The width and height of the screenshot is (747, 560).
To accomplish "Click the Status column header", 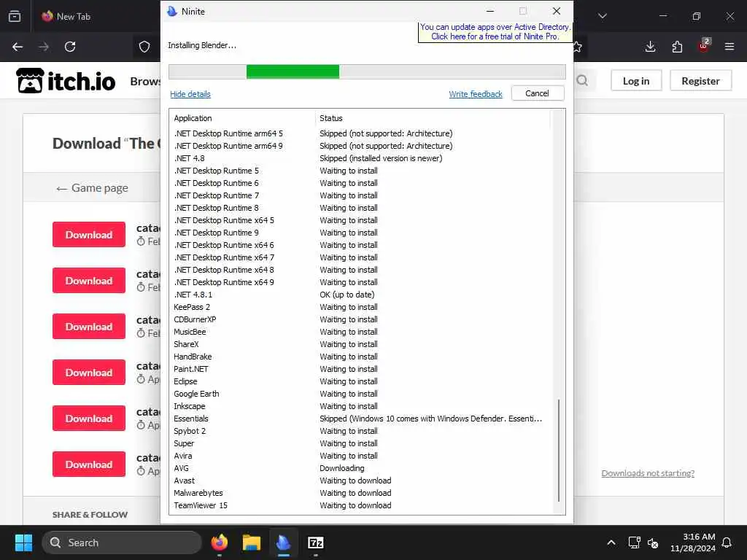I will click(433, 118).
